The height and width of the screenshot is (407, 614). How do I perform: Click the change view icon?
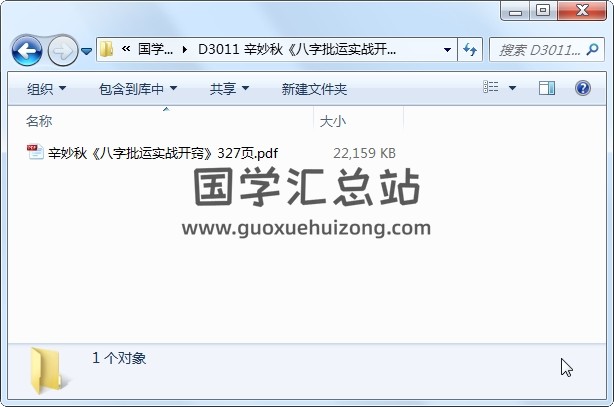491,87
